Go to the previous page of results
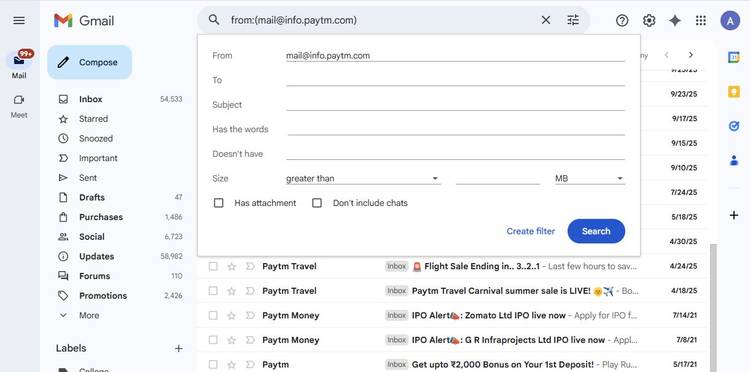Viewport: 750px width, 372px height. point(666,55)
